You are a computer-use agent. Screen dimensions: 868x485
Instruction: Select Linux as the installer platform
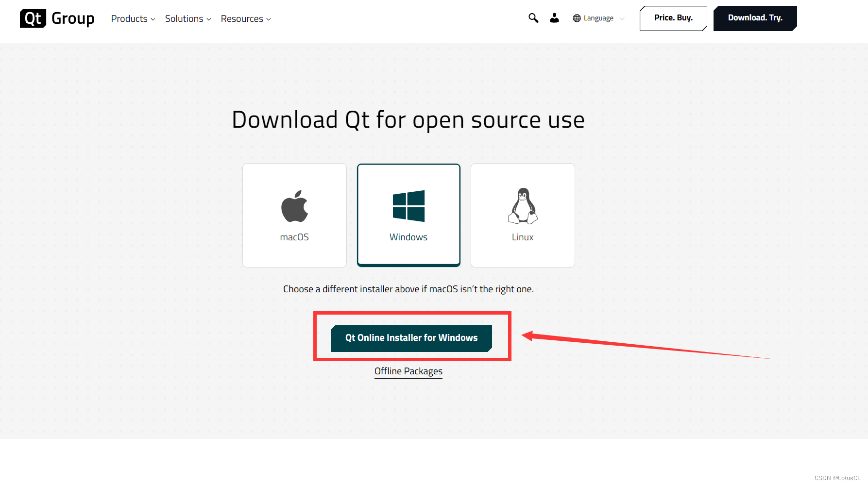point(522,215)
